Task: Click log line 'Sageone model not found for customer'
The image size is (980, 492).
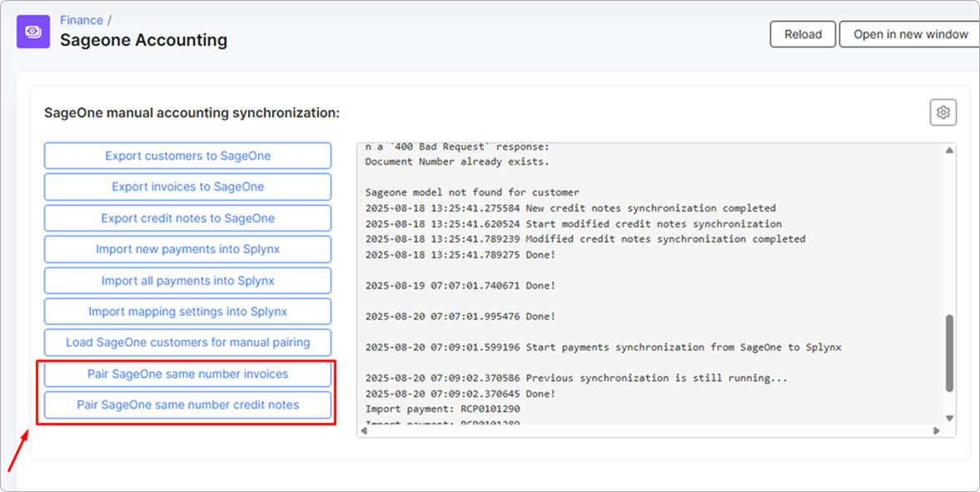Action: pos(472,192)
